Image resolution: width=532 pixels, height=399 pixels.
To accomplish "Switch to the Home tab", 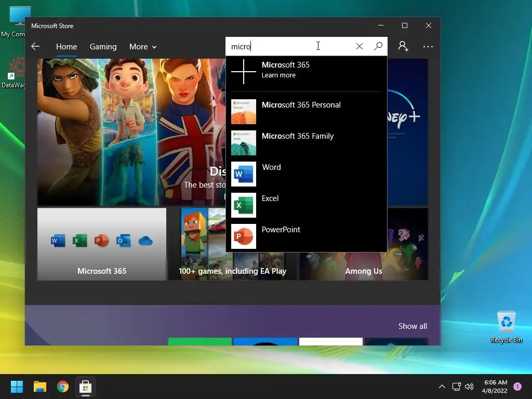I will (66, 47).
